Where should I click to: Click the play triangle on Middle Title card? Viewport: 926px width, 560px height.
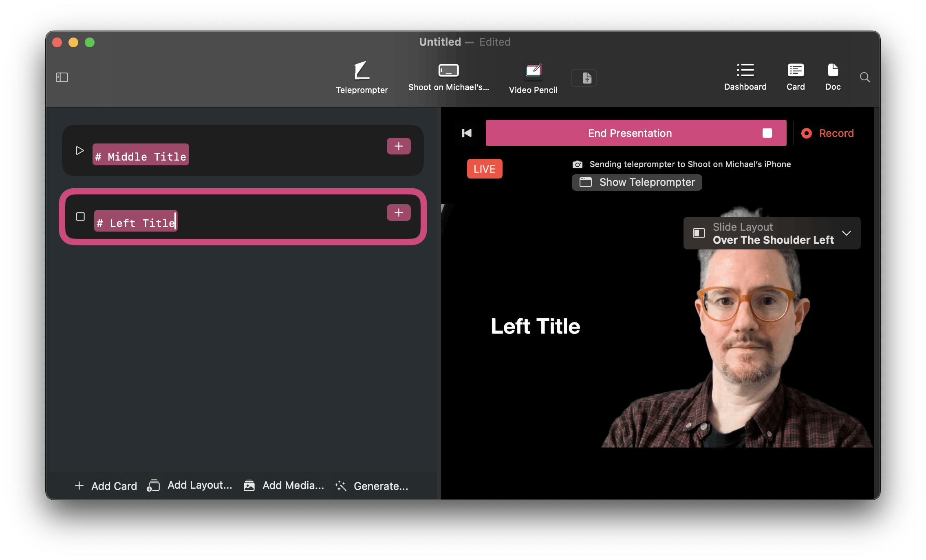point(80,151)
